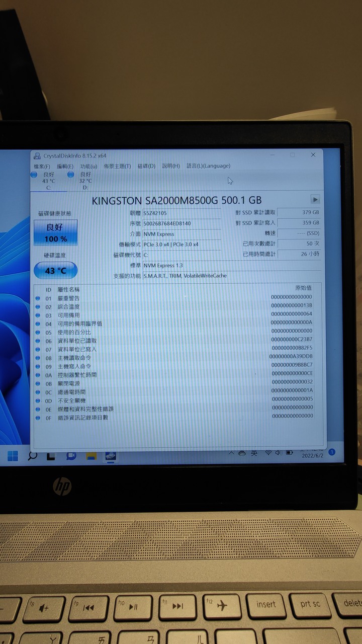Click the power on count value 50 次

(x=299, y=244)
